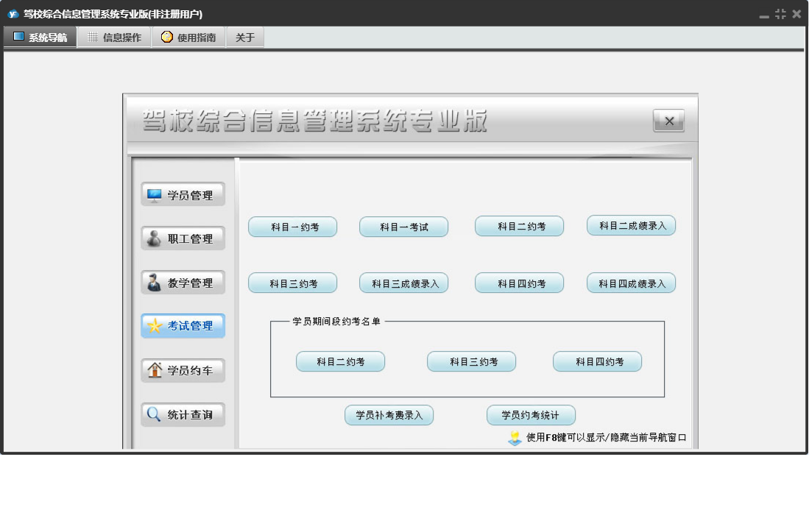Restore the main window size

pyautogui.click(x=780, y=15)
